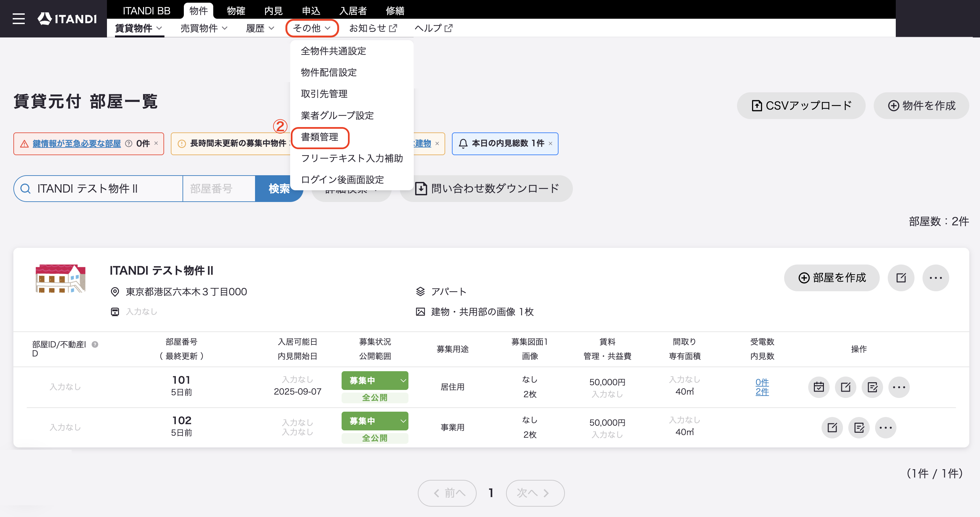This screenshot has height=517, width=980.
Task: Switch to the 内見 tab
Action: 273,11
